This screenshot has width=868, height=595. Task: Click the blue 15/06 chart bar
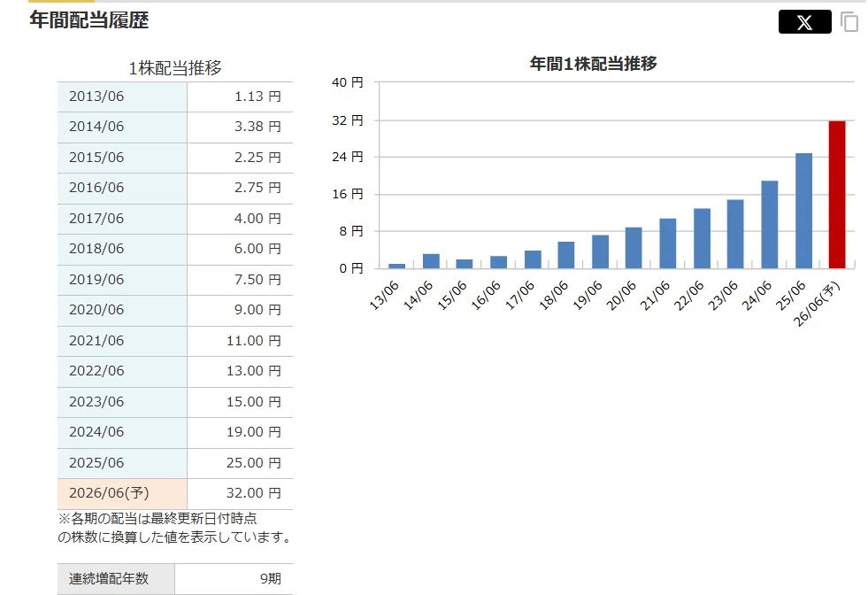click(x=464, y=264)
